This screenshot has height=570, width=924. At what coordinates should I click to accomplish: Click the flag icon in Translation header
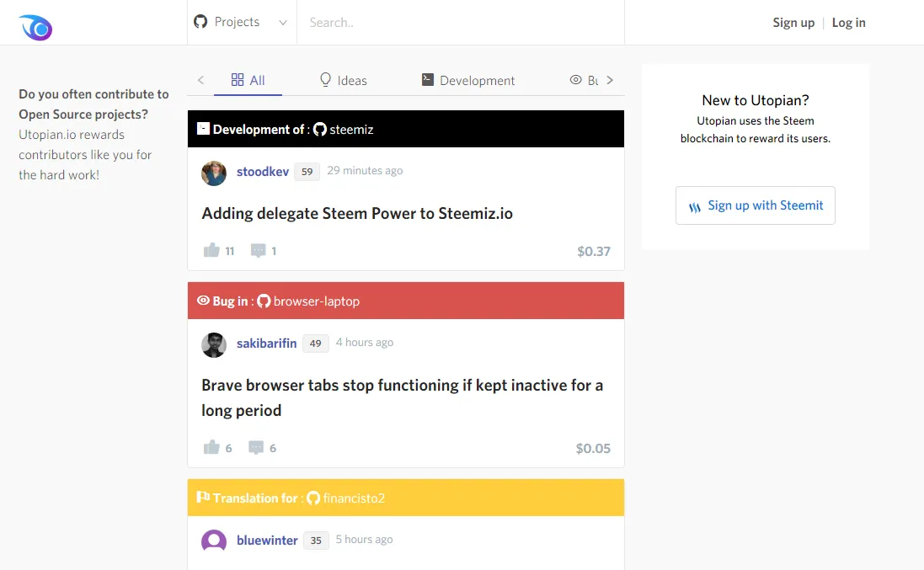[203, 497]
